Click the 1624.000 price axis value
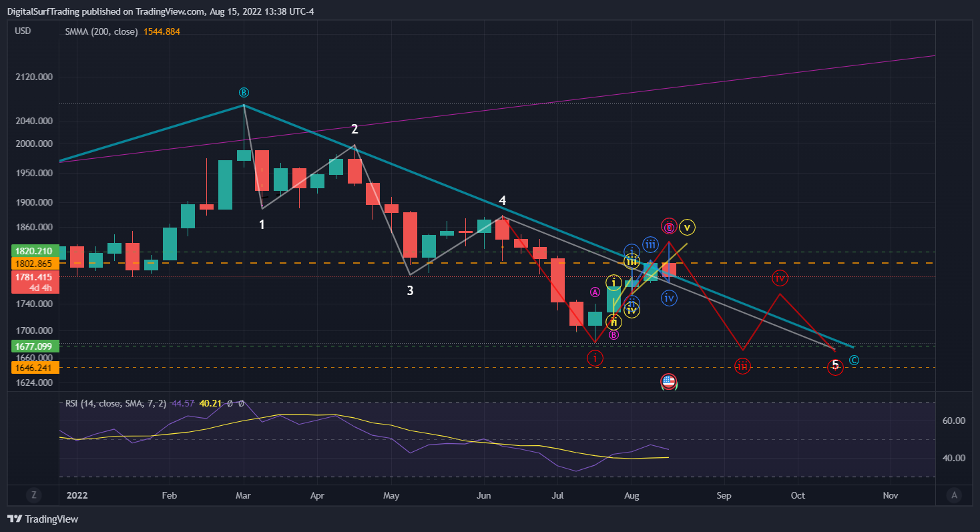 [x=35, y=383]
